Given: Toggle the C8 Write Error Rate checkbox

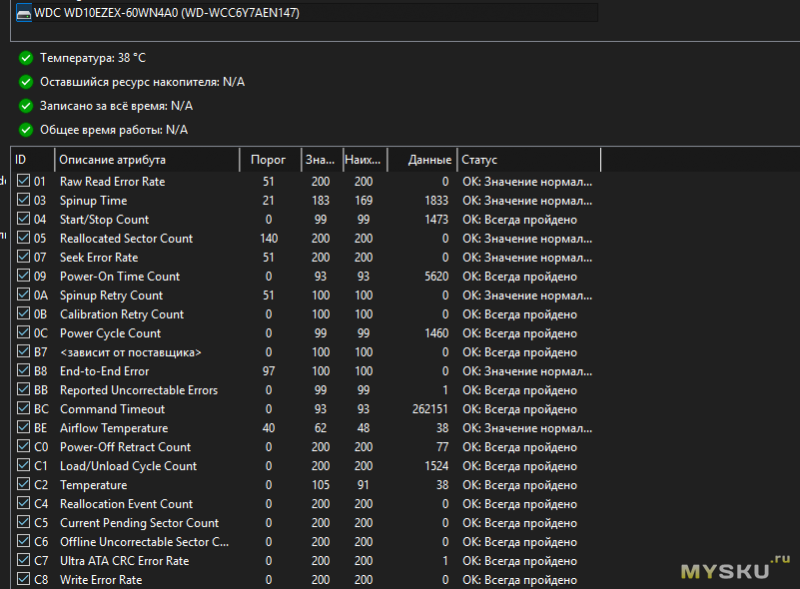Looking at the screenshot, I should coord(24,580).
